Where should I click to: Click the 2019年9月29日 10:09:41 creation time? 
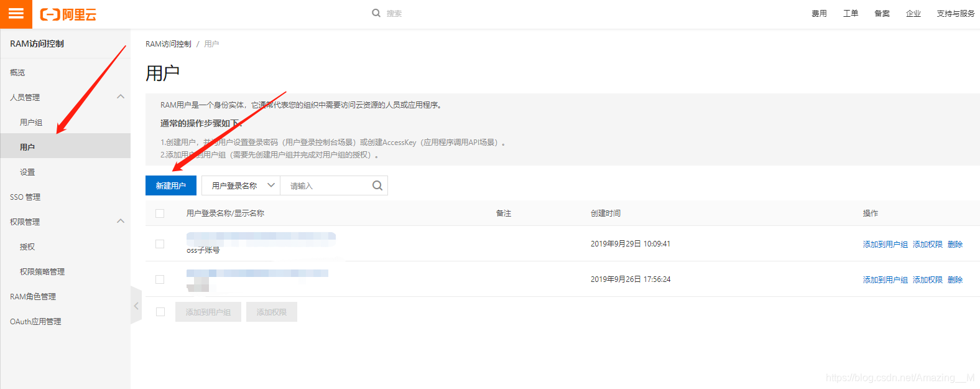pyautogui.click(x=631, y=244)
